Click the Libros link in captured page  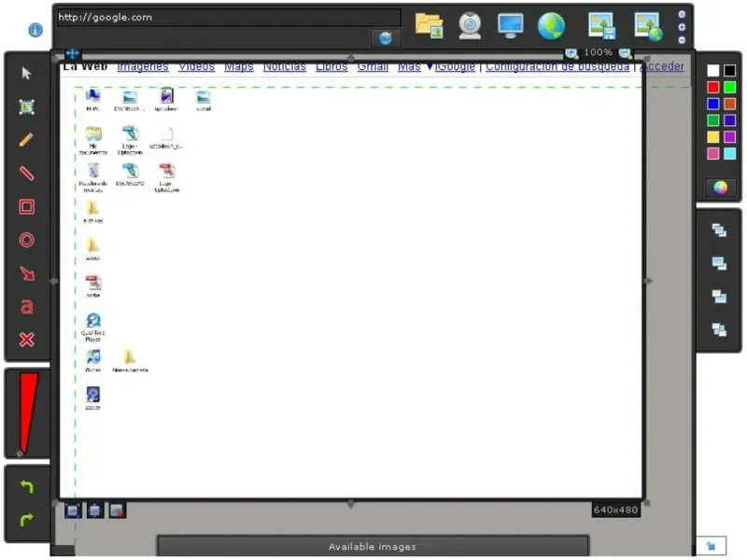coord(331,66)
